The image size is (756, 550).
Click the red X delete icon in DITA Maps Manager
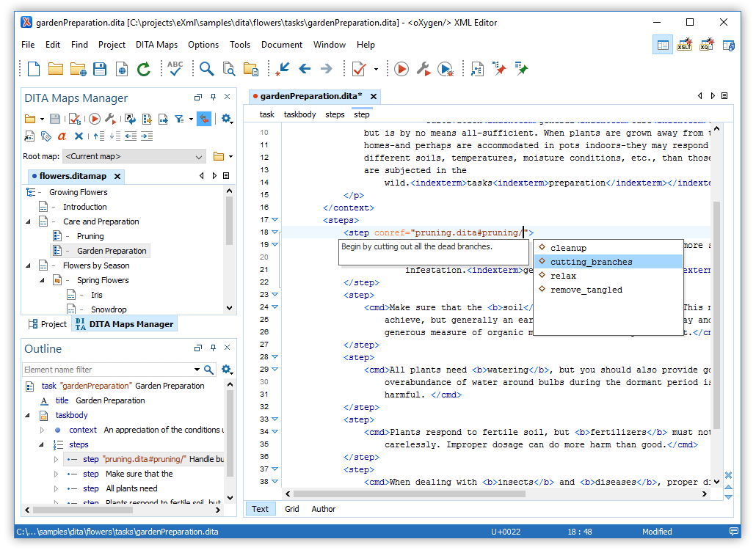click(79, 136)
